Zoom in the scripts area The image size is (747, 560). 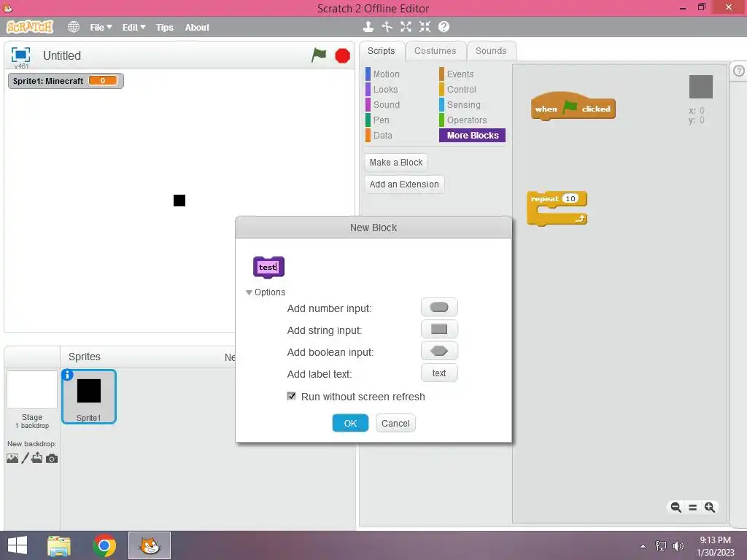pyautogui.click(x=709, y=507)
